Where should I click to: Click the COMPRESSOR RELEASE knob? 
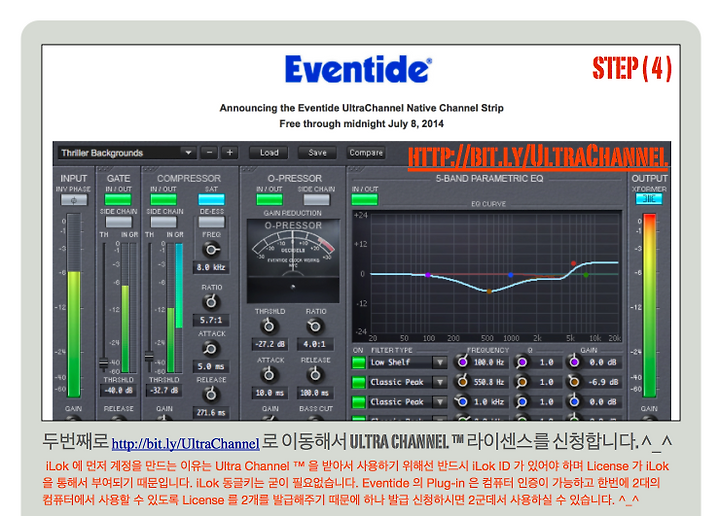(211, 394)
